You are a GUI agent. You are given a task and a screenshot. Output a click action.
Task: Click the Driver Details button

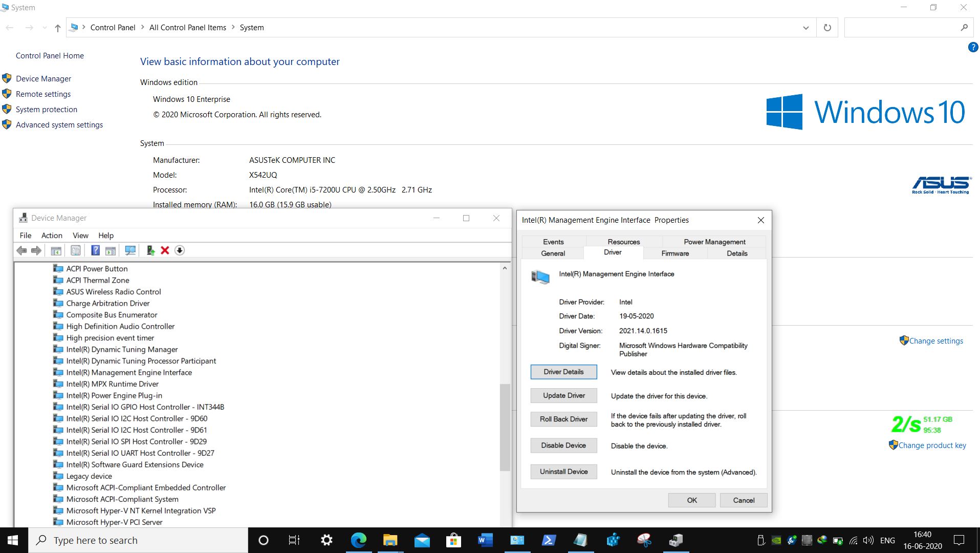563,372
